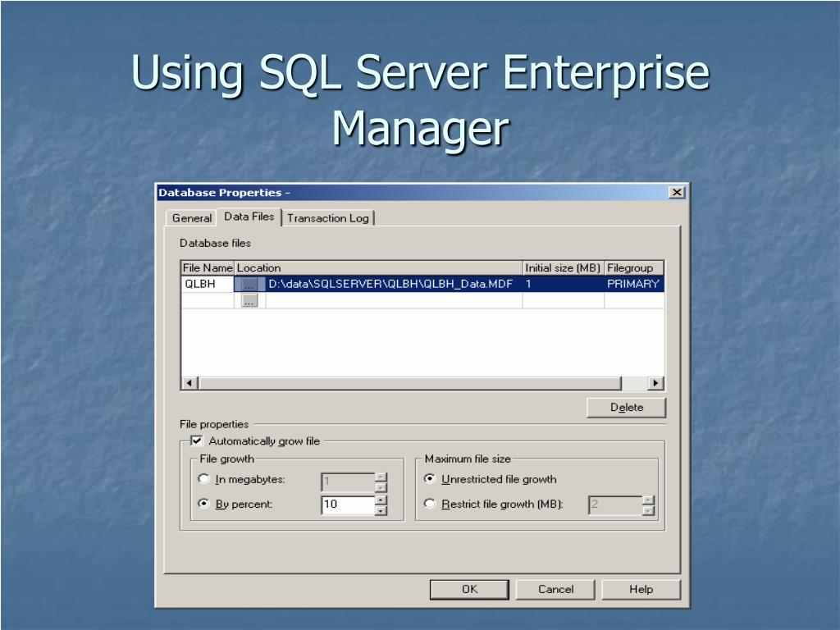
Task: Increase the By percent value with up arrow
Action: (x=381, y=500)
